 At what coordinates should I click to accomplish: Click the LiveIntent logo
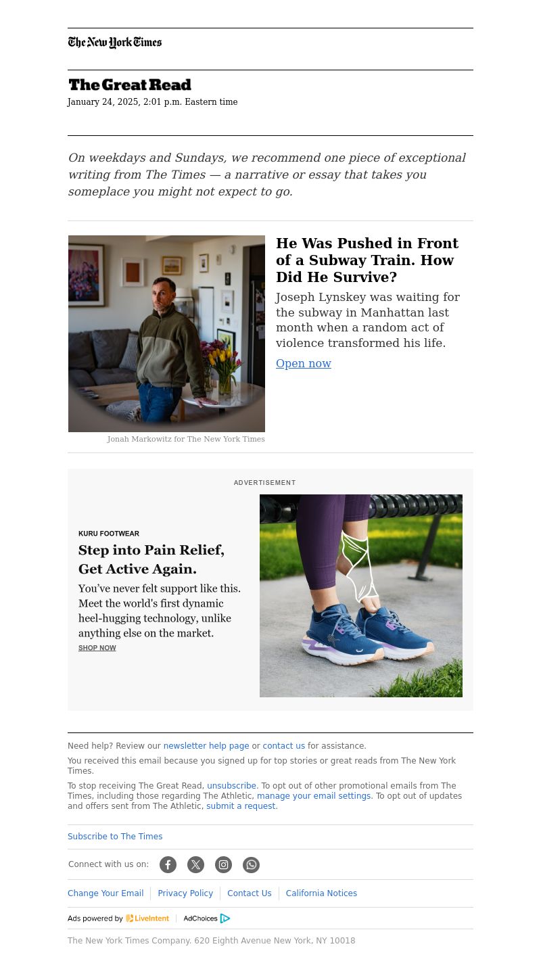147,918
